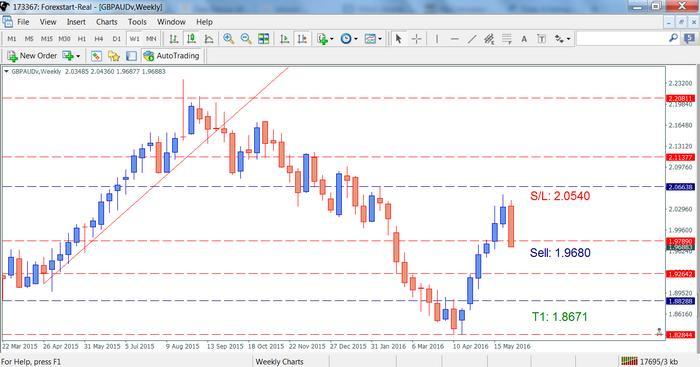Screen dimensions: 700x367
Task: Expand the periods dropdown arrow
Action: (356, 39)
